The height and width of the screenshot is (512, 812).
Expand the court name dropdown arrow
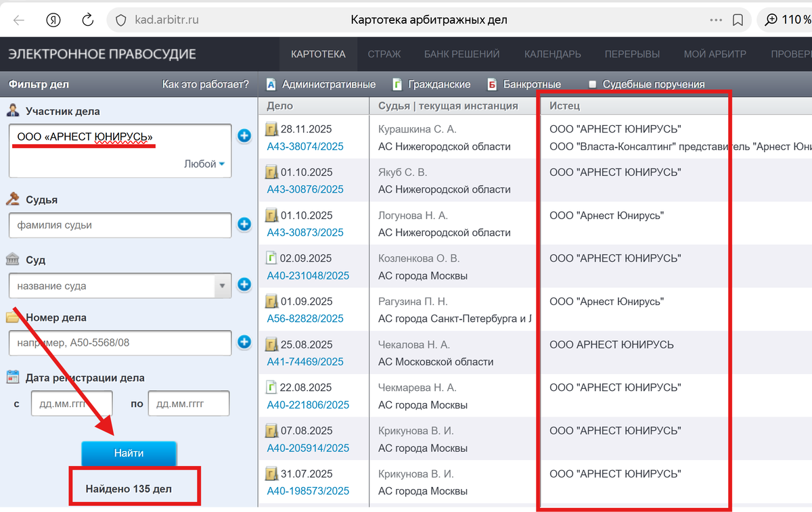223,285
